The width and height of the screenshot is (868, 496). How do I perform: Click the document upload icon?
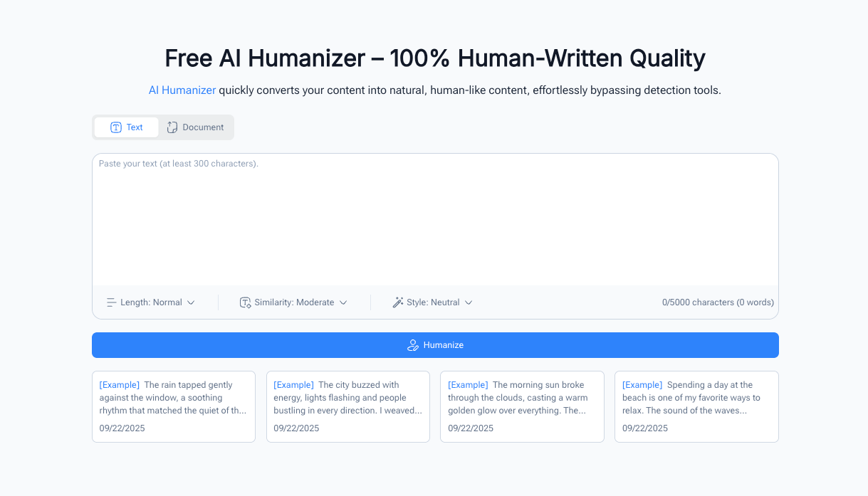(172, 127)
